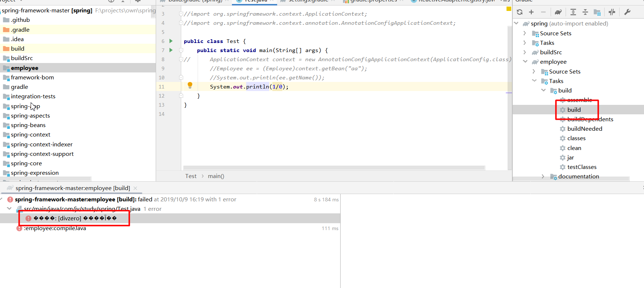Select the employee [build] output tab
Viewport: 644px width, 288px height.
pos(72,188)
